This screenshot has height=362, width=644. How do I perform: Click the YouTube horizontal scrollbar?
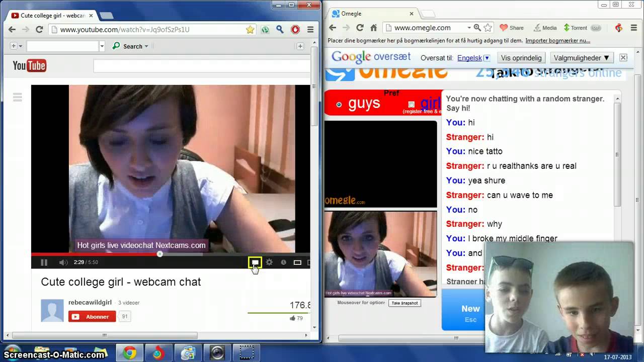tap(105, 335)
